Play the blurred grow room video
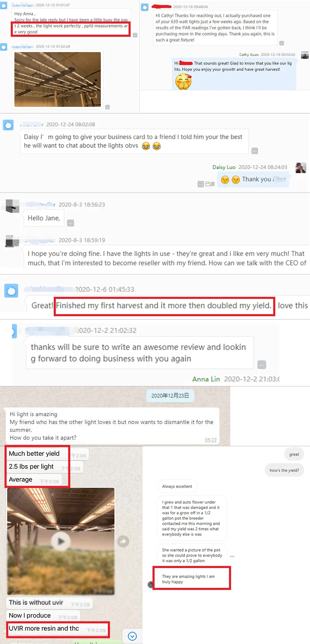310x644 pixels. pyautogui.click(x=61, y=541)
